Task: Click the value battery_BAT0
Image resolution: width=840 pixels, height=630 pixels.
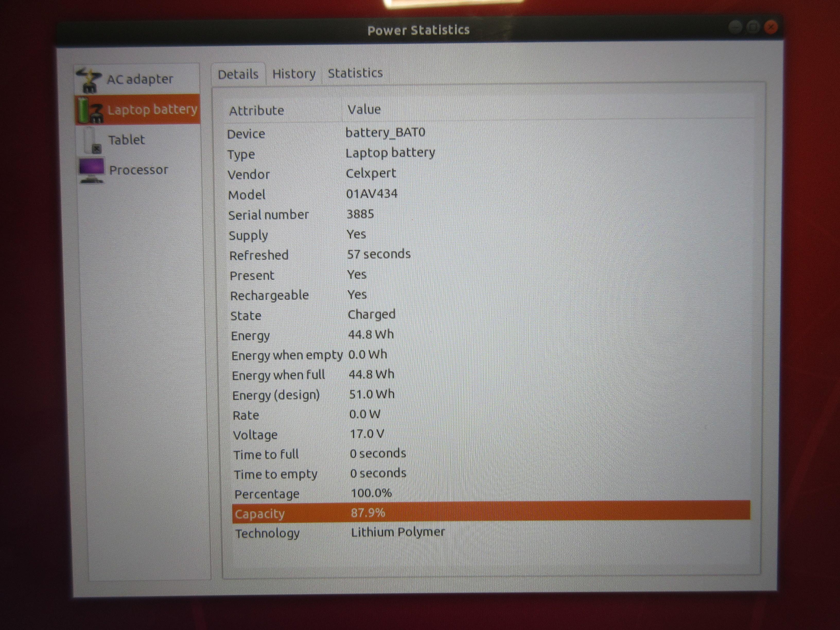Action: pyautogui.click(x=386, y=133)
